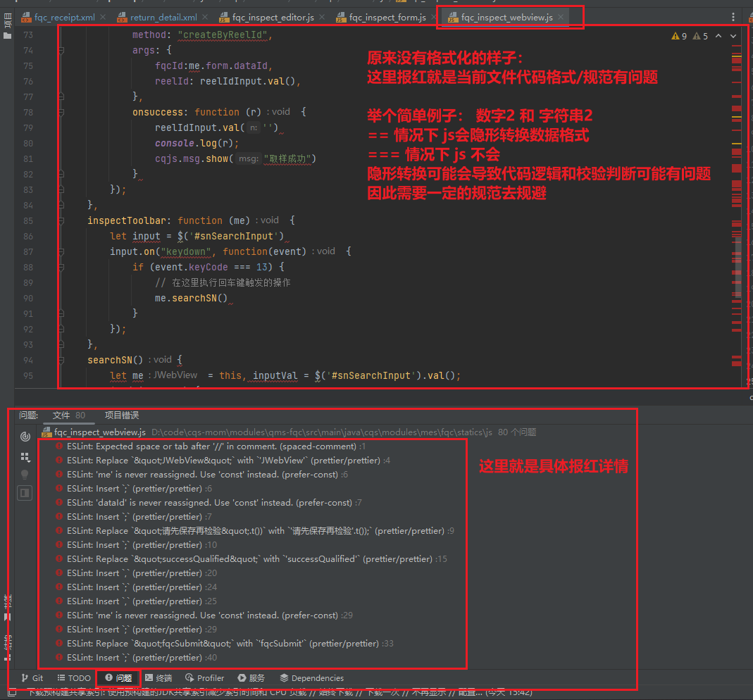This screenshot has width=753, height=700.
Task: Select fqc_inspect_webview.js file row in problems
Action: (289, 432)
